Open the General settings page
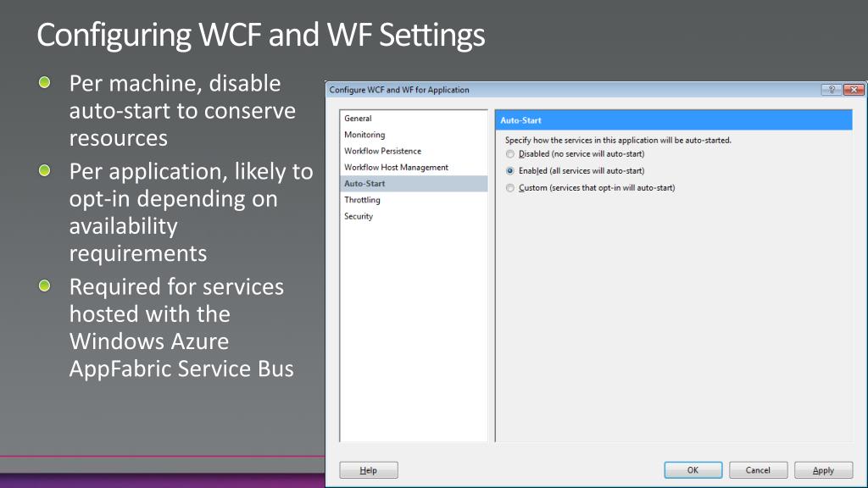 coord(358,119)
